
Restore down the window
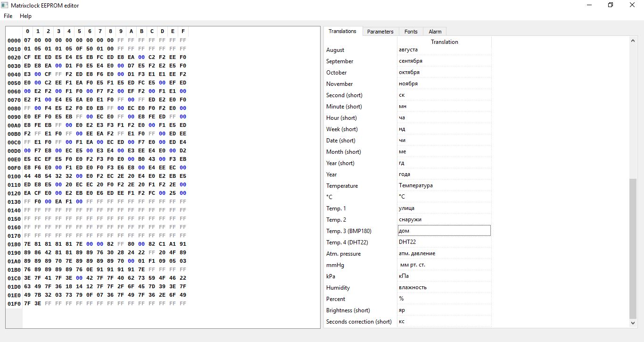tap(611, 5)
